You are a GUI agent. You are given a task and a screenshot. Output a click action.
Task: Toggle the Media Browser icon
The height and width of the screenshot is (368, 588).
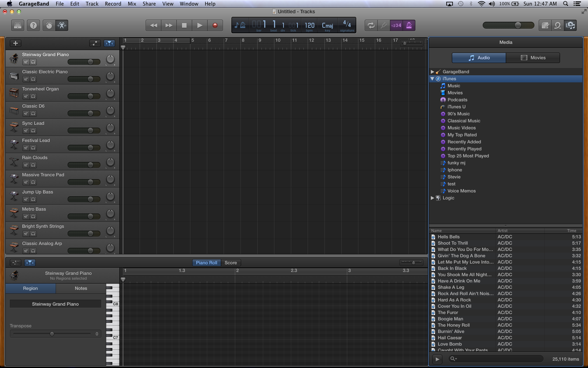tap(570, 25)
